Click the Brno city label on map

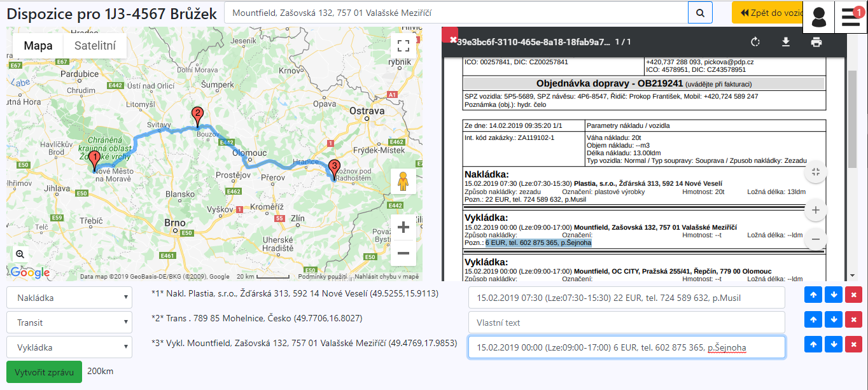coord(175,223)
